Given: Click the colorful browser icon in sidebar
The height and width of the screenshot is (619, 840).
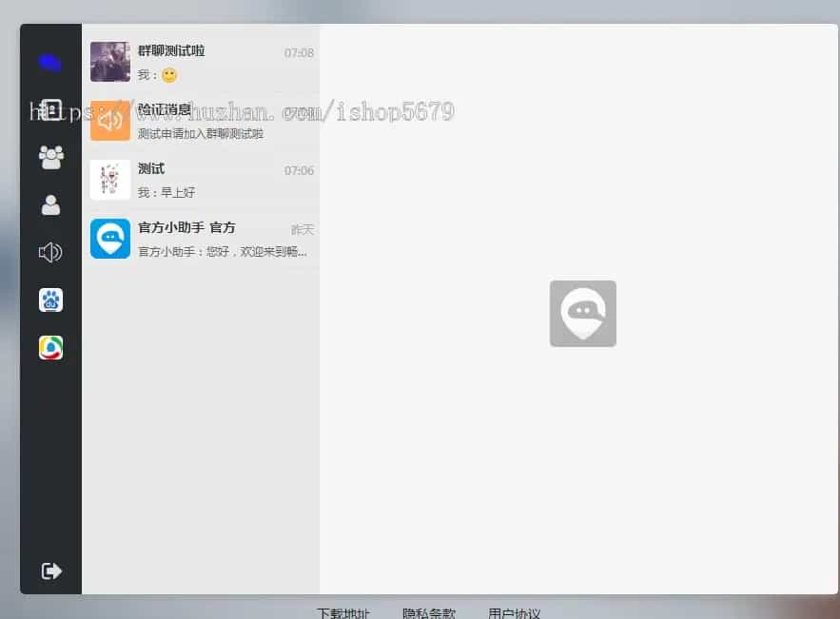Looking at the screenshot, I should 49,347.
